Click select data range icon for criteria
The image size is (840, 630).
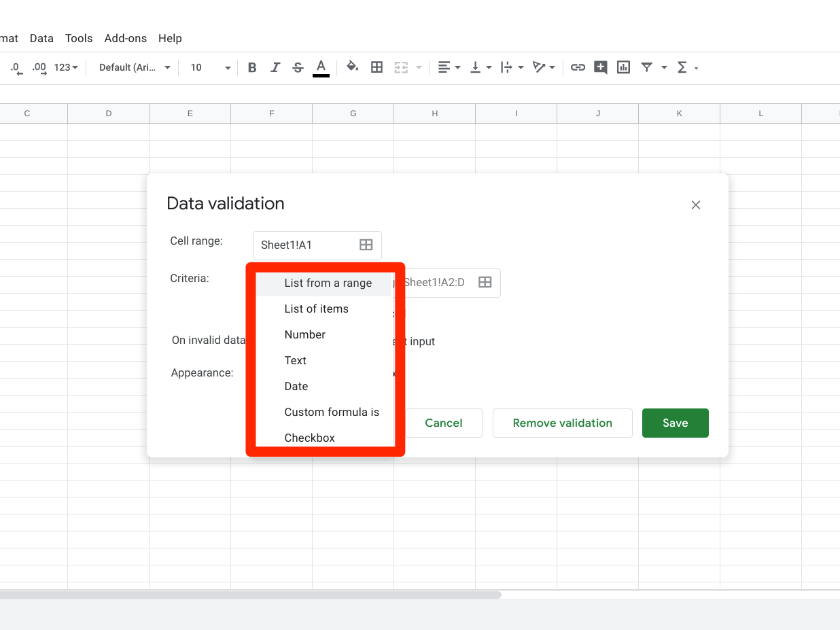click(485, 282)
